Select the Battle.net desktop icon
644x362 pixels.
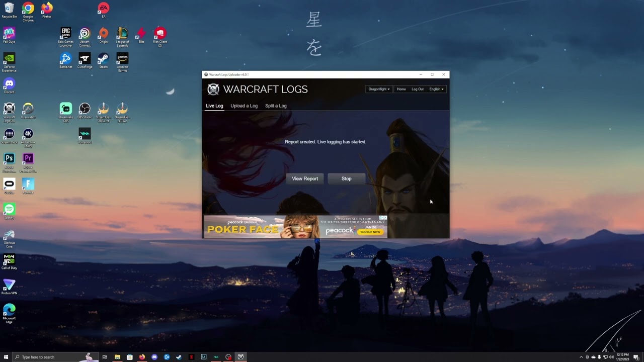click(x=66, y=59)
